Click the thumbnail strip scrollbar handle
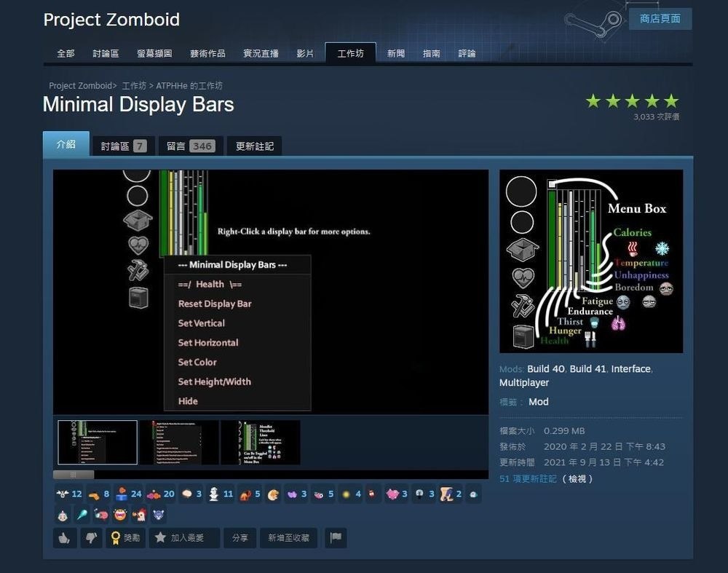728x573 pixels. point(74,475)
